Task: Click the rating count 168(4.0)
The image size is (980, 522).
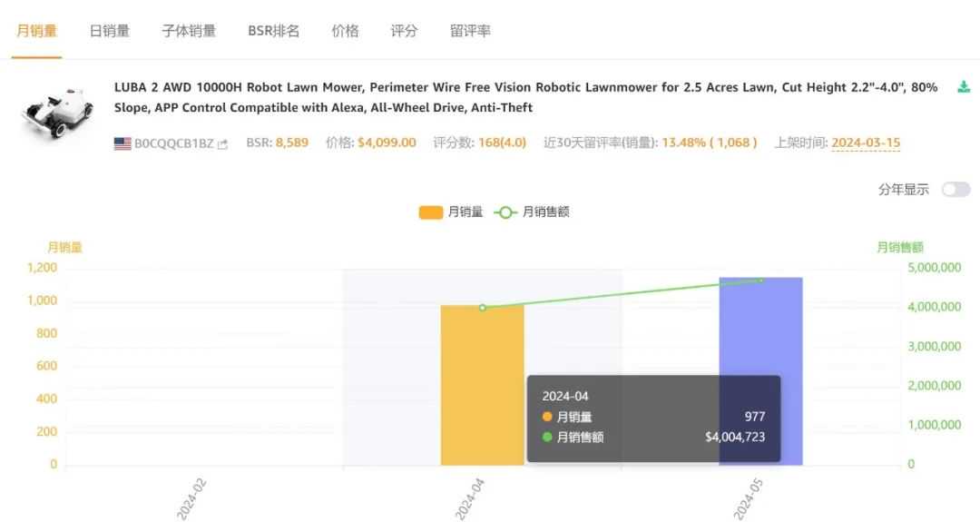Action: pos(502,143)
